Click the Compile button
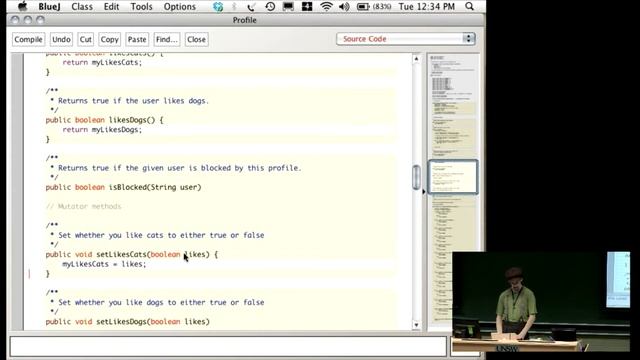 (x=28, y=40)
